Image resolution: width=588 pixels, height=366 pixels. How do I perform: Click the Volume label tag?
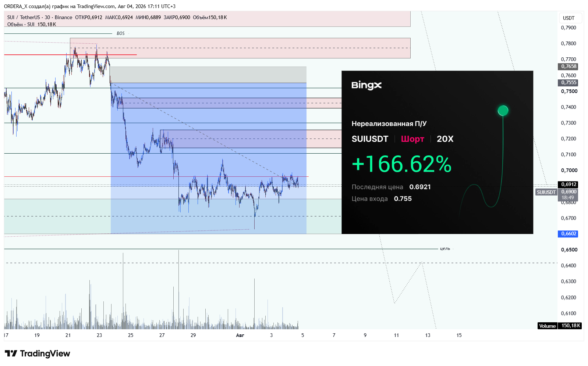coord(547,326)
